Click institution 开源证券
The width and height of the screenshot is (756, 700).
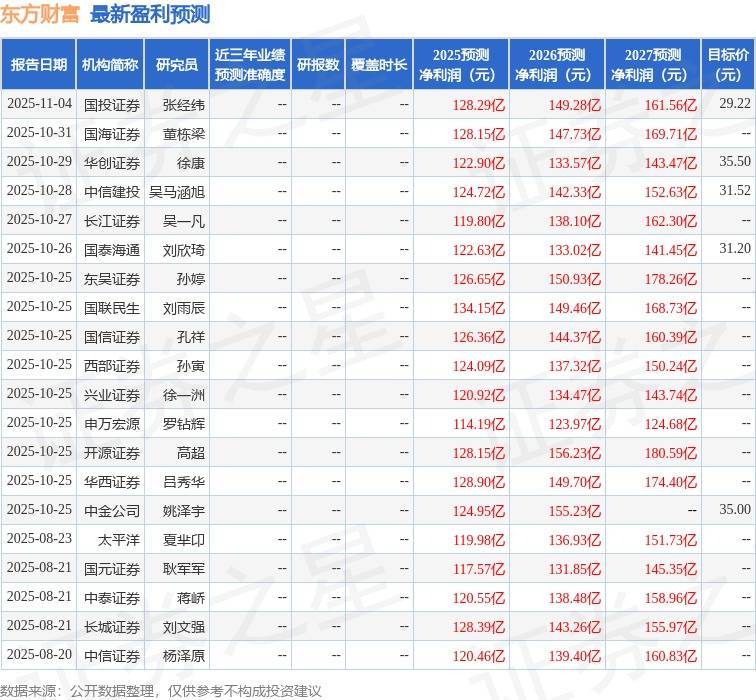(112, 453)
